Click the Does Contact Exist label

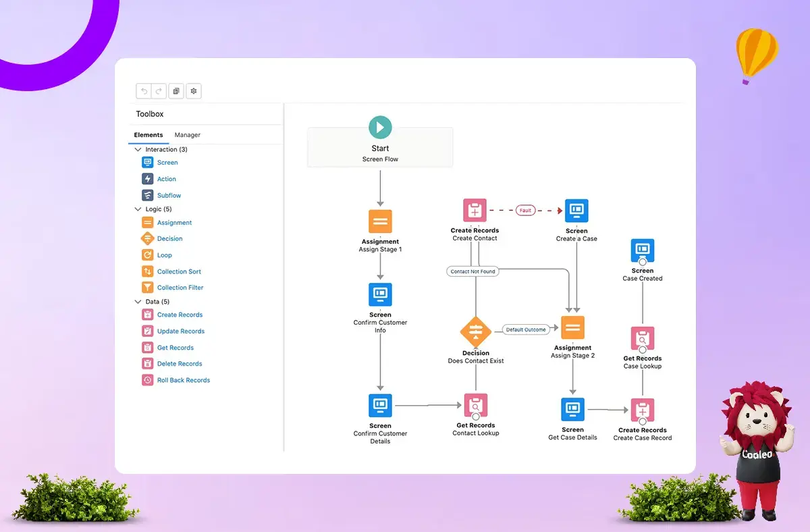point(476,361)
